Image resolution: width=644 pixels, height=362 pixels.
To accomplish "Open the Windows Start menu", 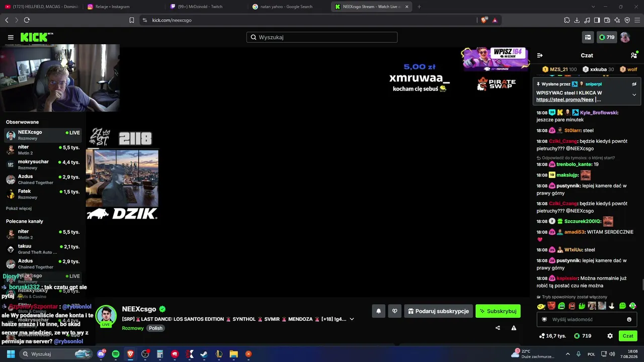I will 11,354.
